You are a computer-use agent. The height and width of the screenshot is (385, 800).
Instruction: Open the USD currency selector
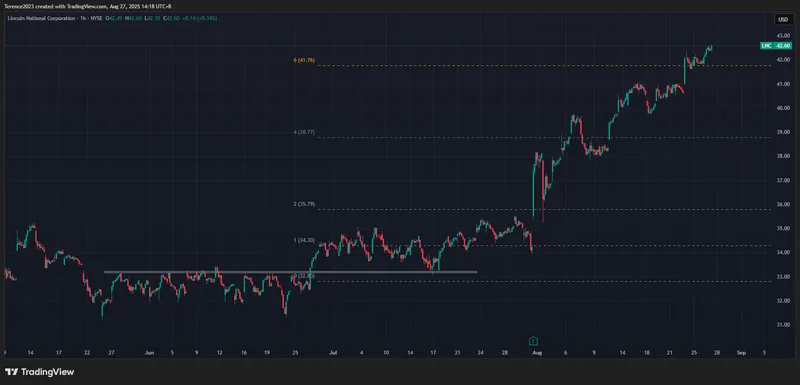783,20
